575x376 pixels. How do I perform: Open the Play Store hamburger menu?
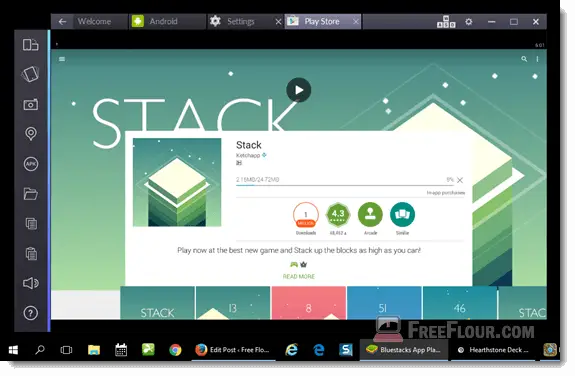(x=62, y=59)
